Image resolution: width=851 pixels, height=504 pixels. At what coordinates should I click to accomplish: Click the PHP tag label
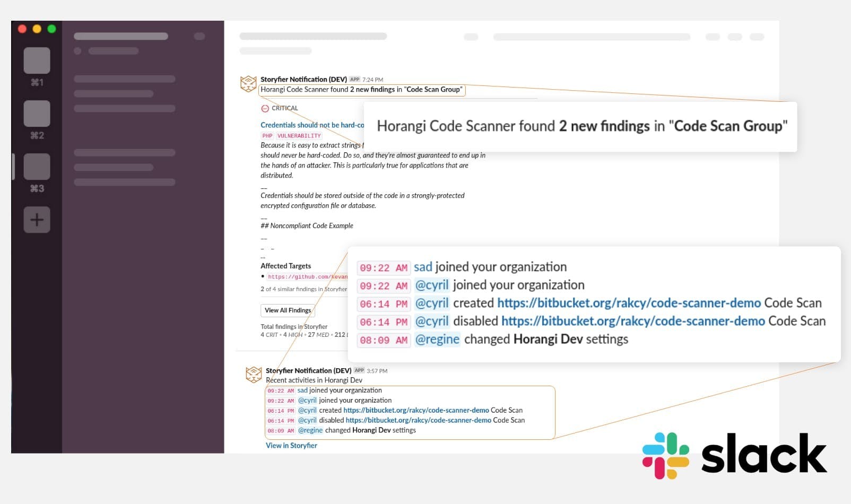[x=267, y=136]
